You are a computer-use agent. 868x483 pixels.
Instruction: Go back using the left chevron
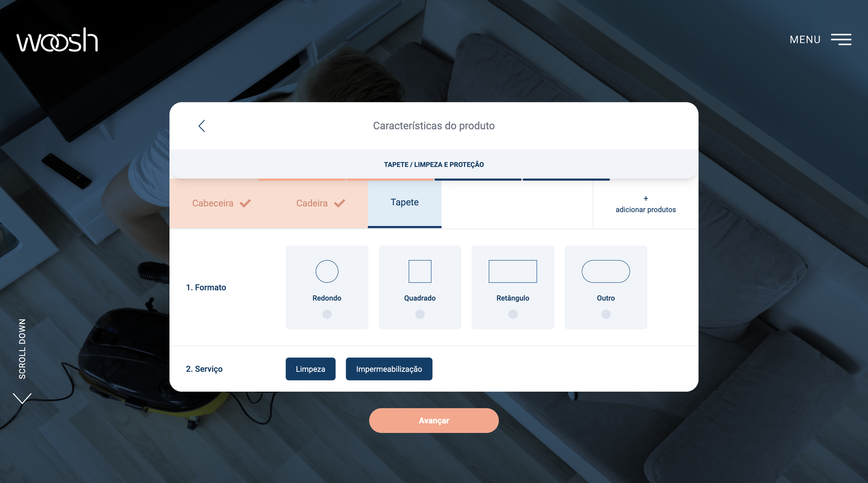click(x=202, y=126)
